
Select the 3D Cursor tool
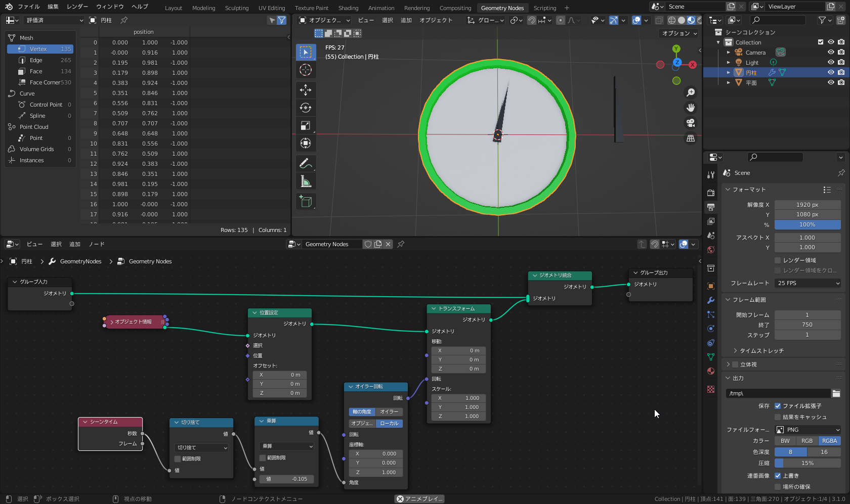tap(306, 70)
